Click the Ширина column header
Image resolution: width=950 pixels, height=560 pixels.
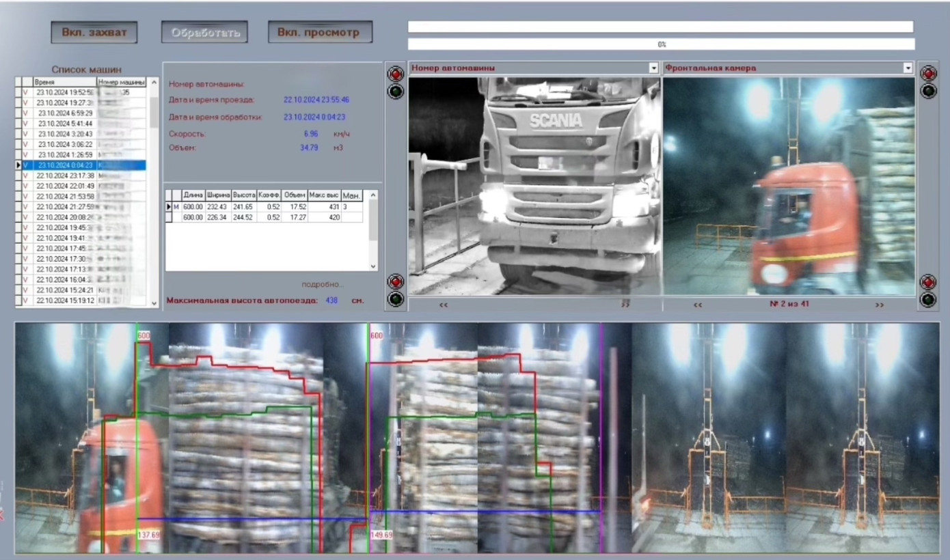(x=219, y=195)
